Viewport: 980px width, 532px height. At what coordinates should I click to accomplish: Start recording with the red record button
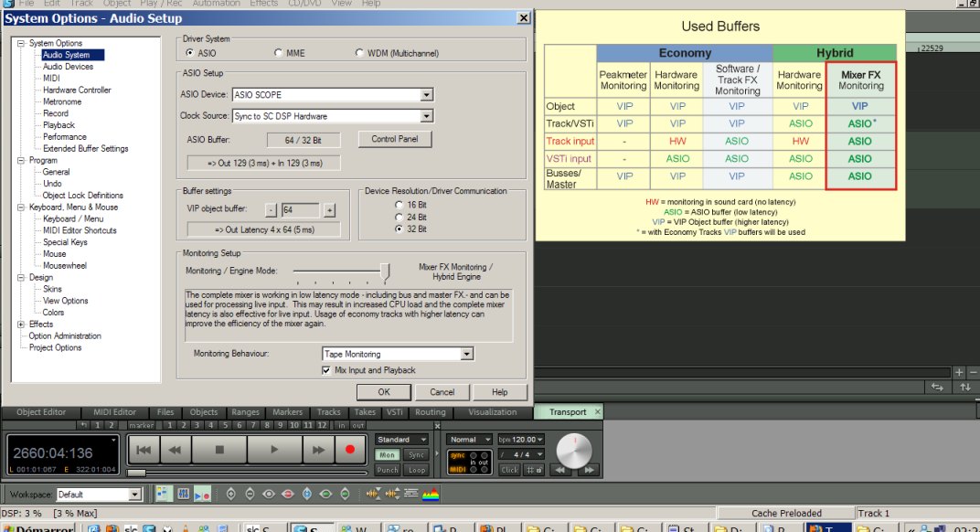[x=349, y=450]
